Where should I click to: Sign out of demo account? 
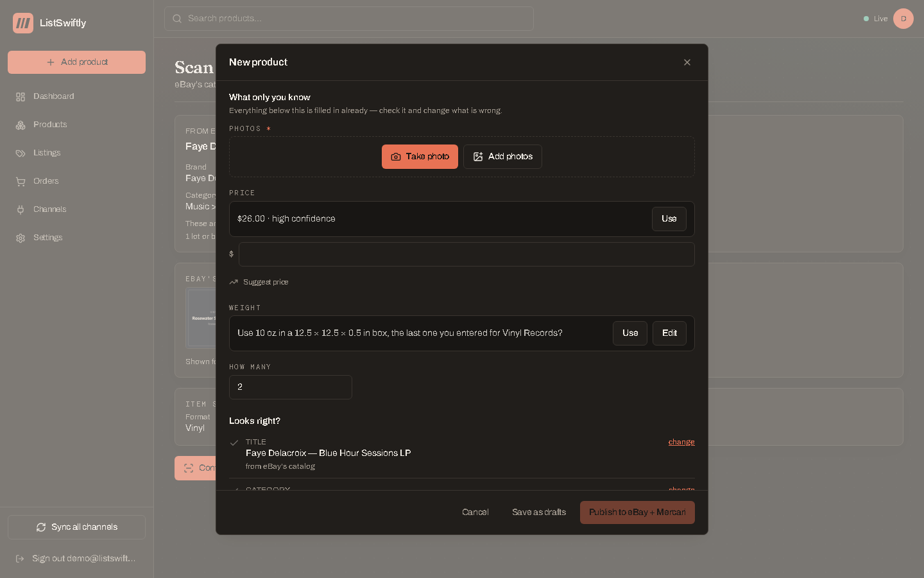click(76, 559)
